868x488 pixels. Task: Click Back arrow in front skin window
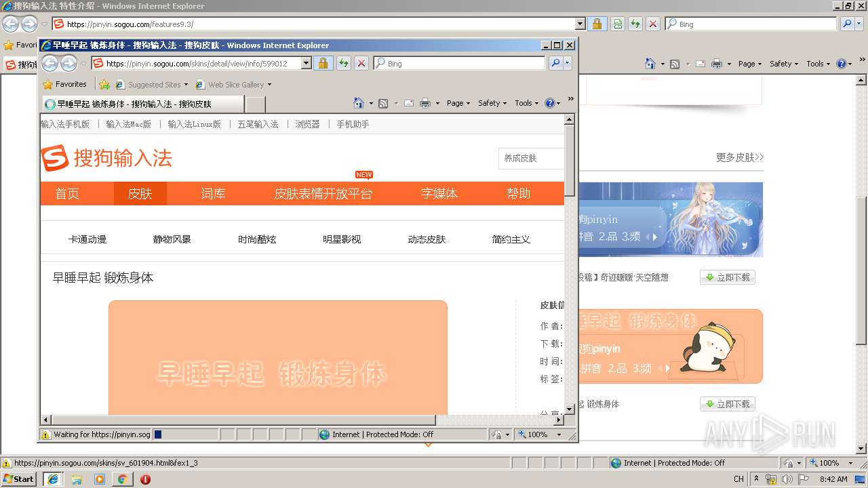[50, 64]
